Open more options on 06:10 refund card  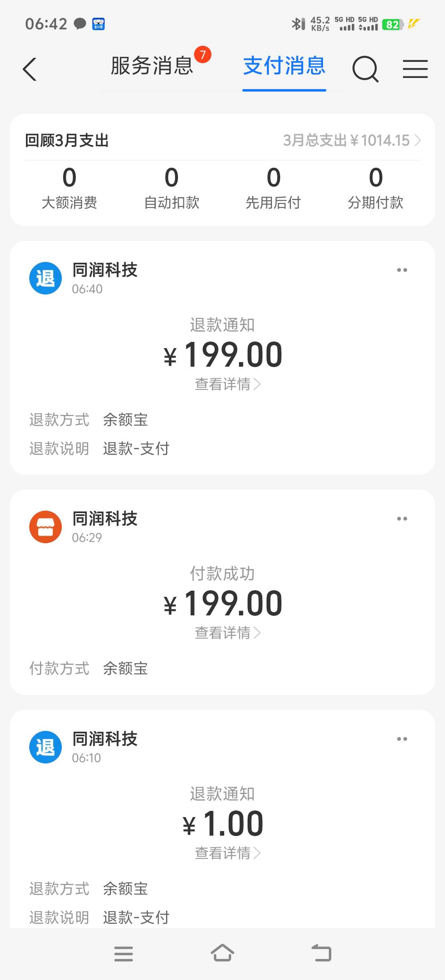[x=402, y=739]
